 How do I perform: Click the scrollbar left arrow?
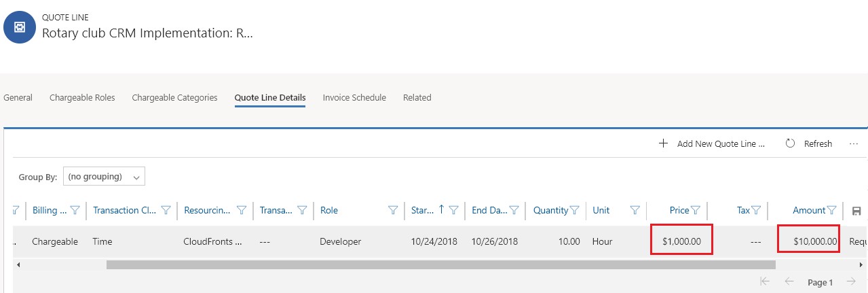click(18, 264)
